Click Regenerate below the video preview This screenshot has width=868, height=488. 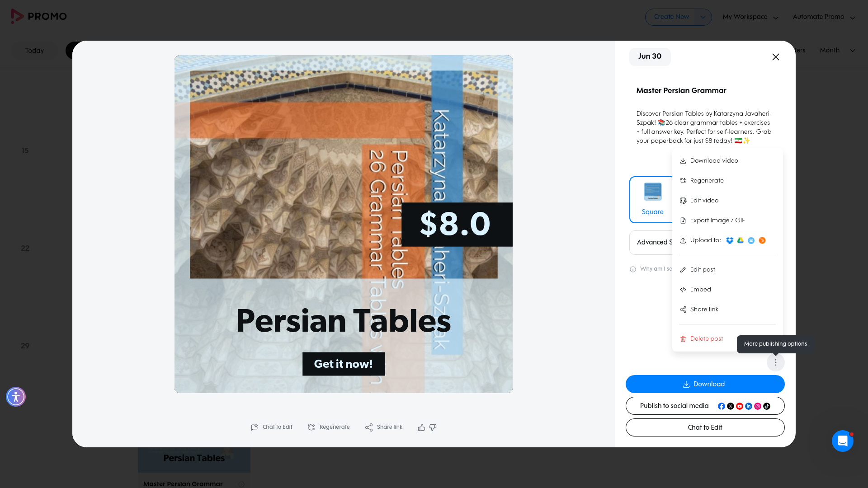[329, 427]
